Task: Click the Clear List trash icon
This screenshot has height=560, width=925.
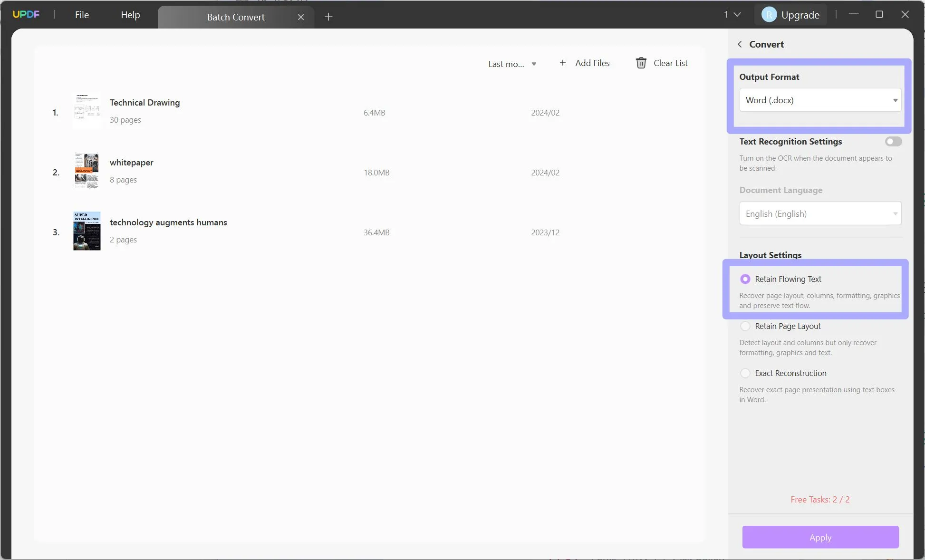Action: tap(641, 63)
